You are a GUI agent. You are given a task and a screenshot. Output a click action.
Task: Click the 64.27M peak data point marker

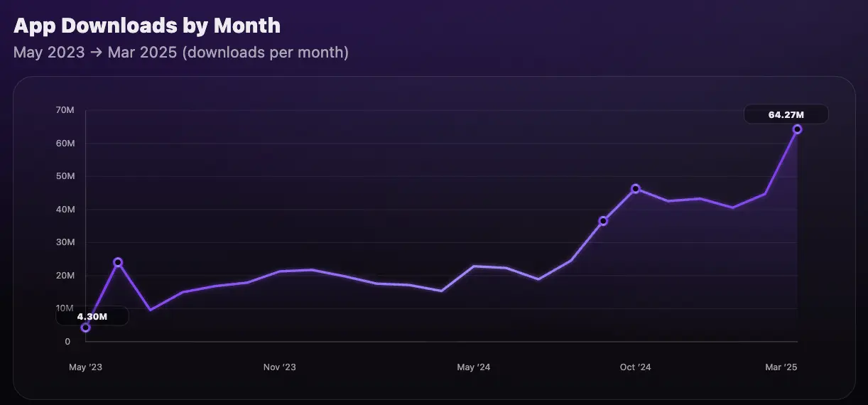(797, 129)
